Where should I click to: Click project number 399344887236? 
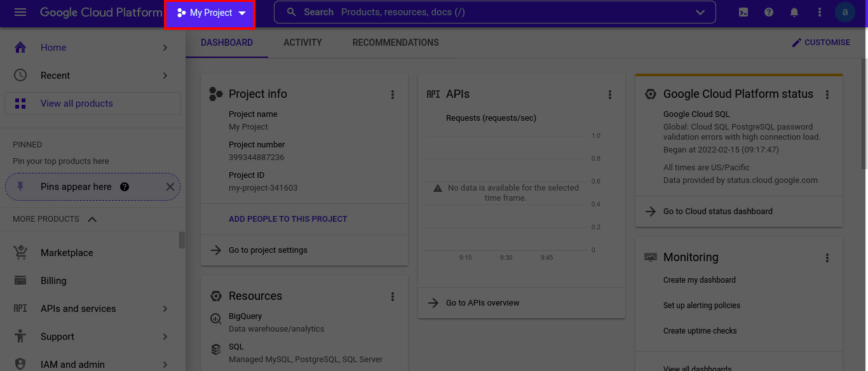click(257, 158)
